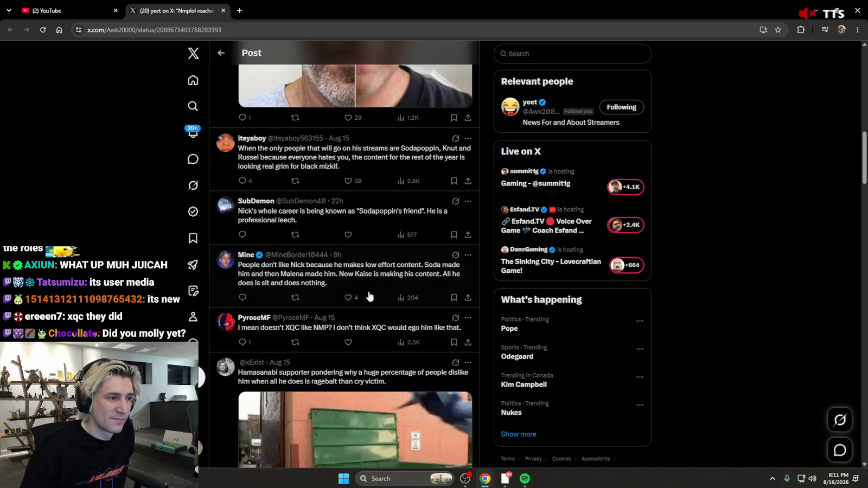Toggle Following button for yeet
This screenshot has height=488, width=868.
pos(621,107)
